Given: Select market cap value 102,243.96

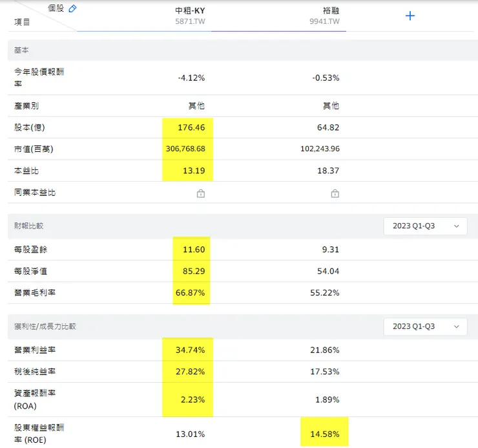Looking at the screenshot, I should click(320, 149).
